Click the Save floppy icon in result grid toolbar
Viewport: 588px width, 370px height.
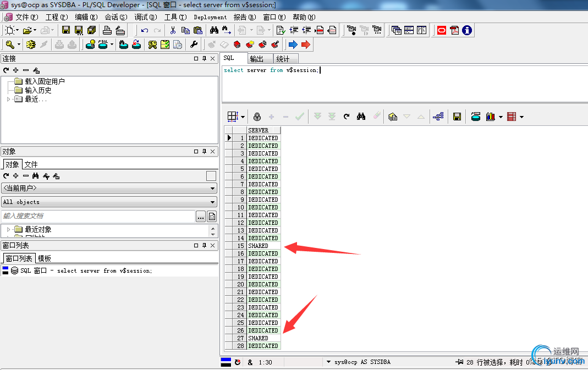click(x=457, y=117)
